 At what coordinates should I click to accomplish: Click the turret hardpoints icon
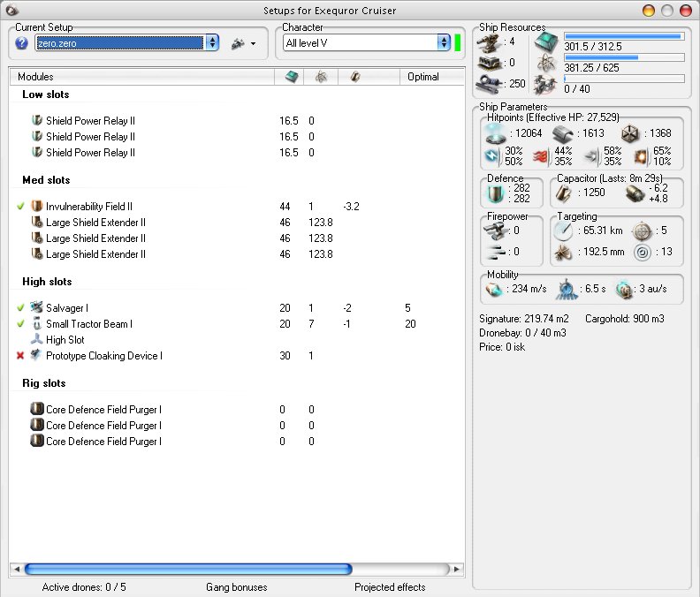click(x=489, y=42)
